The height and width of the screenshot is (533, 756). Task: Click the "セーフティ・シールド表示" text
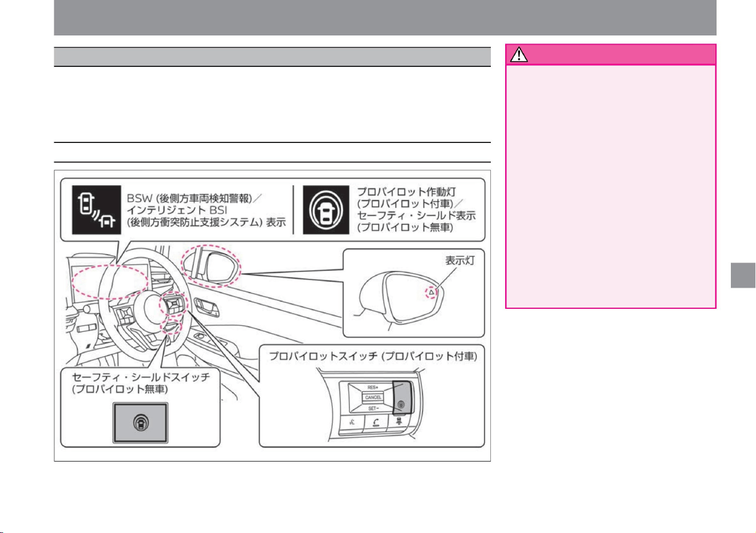(416, 216)
